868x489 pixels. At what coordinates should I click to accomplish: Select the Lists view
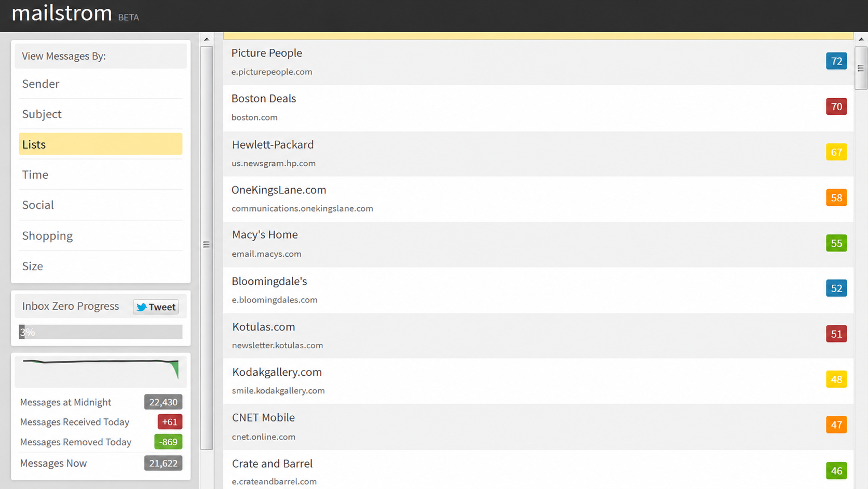[x=101, y=144]
